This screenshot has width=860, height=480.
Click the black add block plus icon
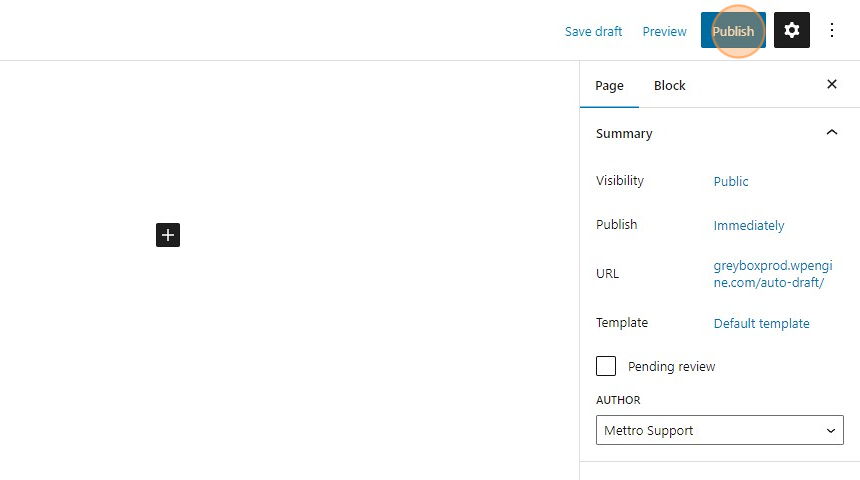click(168, 235)
